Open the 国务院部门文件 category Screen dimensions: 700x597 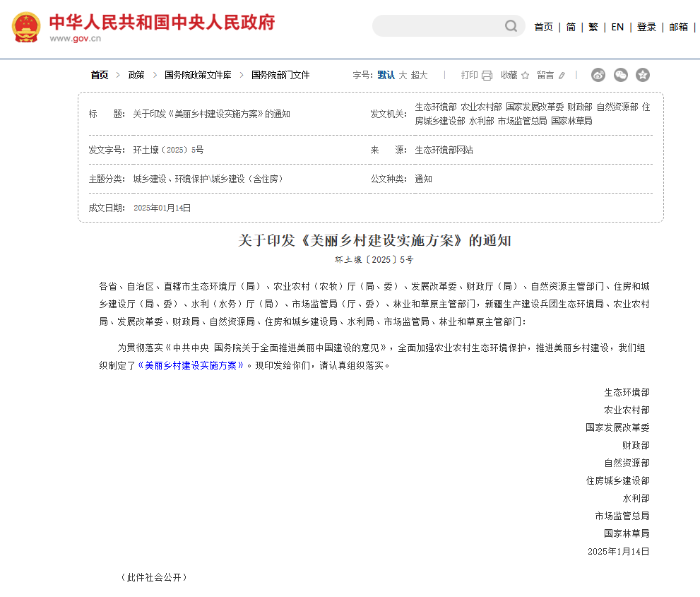click(x=279, y=75)
